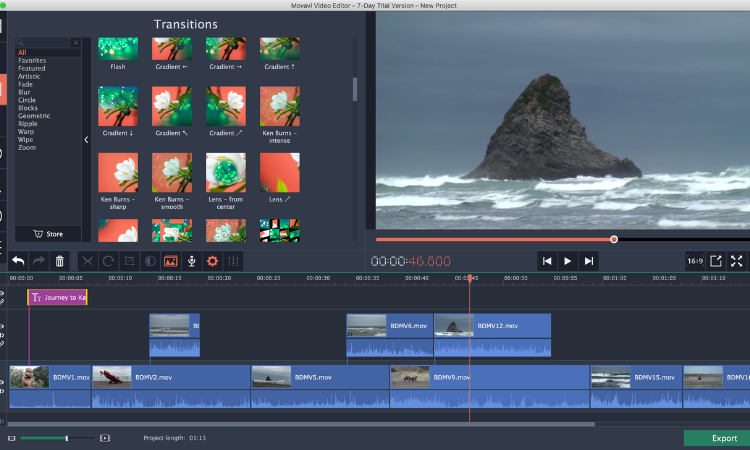Click the Export button
The image size is (750, 450).
coord(717,438)
